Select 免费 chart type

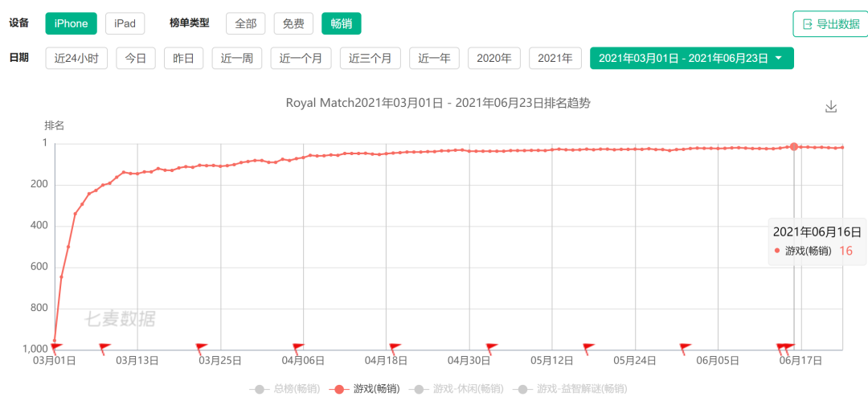293,23
